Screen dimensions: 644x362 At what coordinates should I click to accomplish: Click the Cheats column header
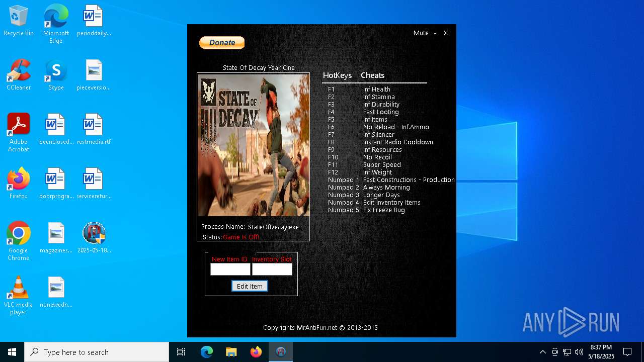tap(372, 75)
